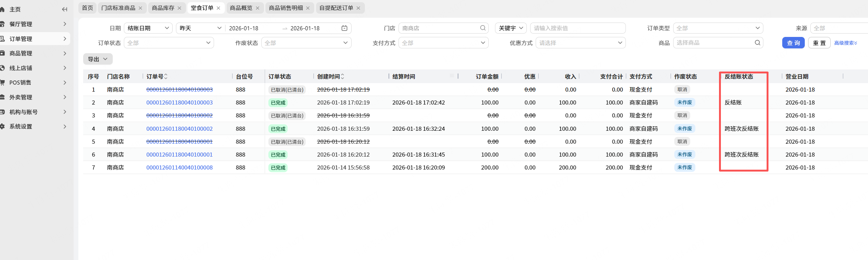Open the 订单状态 dropdown
The image size is (868, 260).
[x=169, y=43]
